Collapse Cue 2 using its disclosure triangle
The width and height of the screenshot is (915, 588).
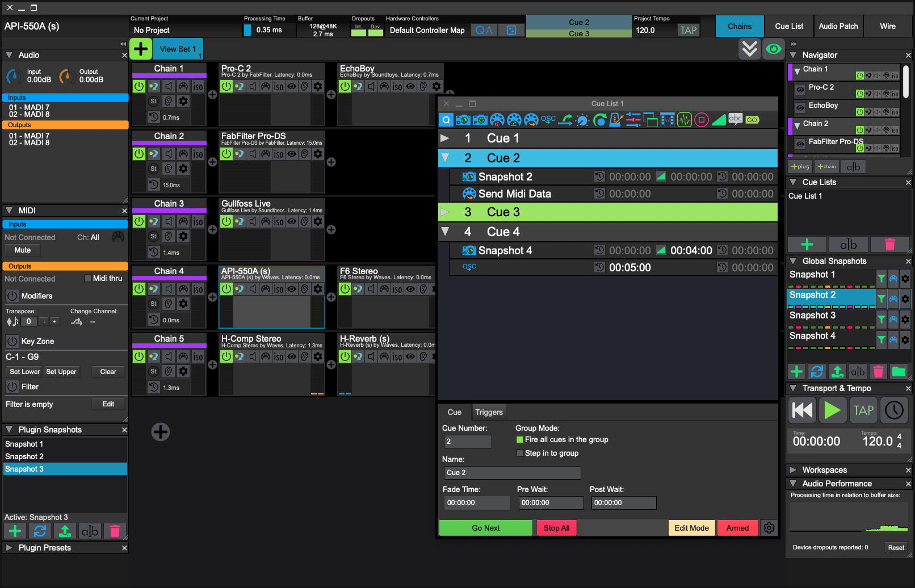pos(445,158)
